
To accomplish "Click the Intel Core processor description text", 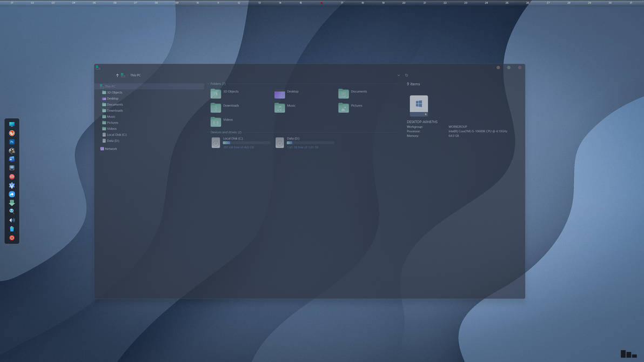I will click(x=478, y=131).
